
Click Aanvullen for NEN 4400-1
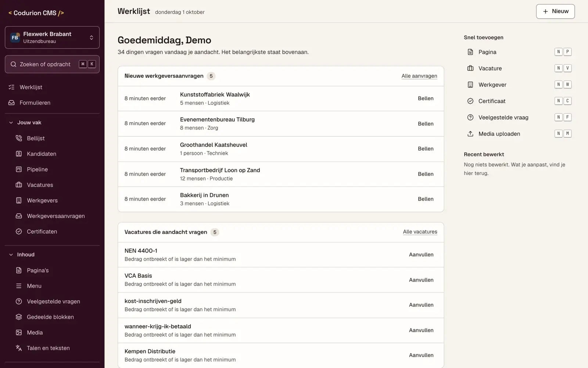421,255
